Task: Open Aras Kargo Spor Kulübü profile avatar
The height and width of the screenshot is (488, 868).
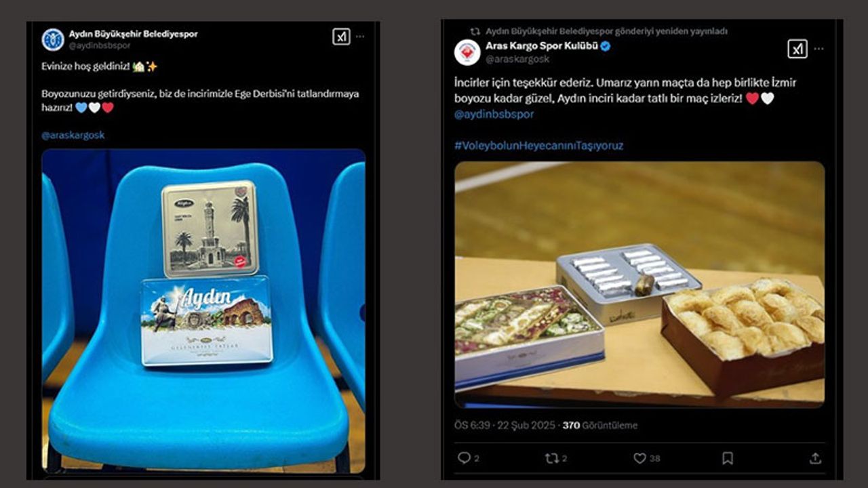Action: click(467, 52)
